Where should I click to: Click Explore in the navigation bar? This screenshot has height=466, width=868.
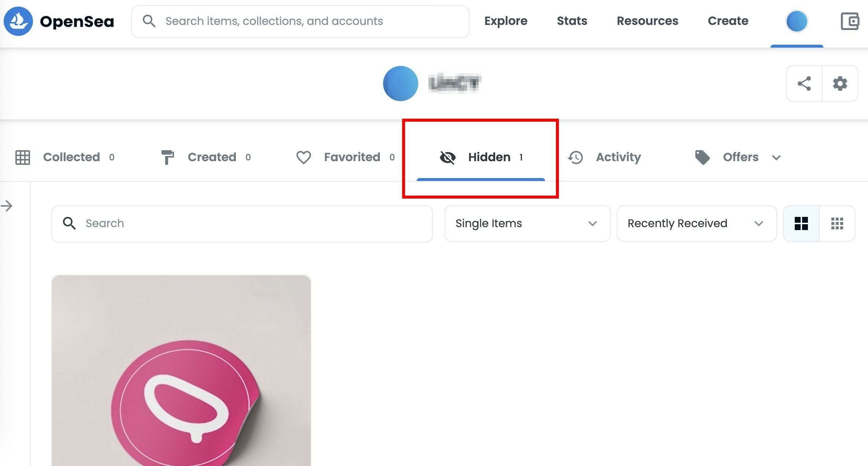pyautogui.click(x=506, y=21)
